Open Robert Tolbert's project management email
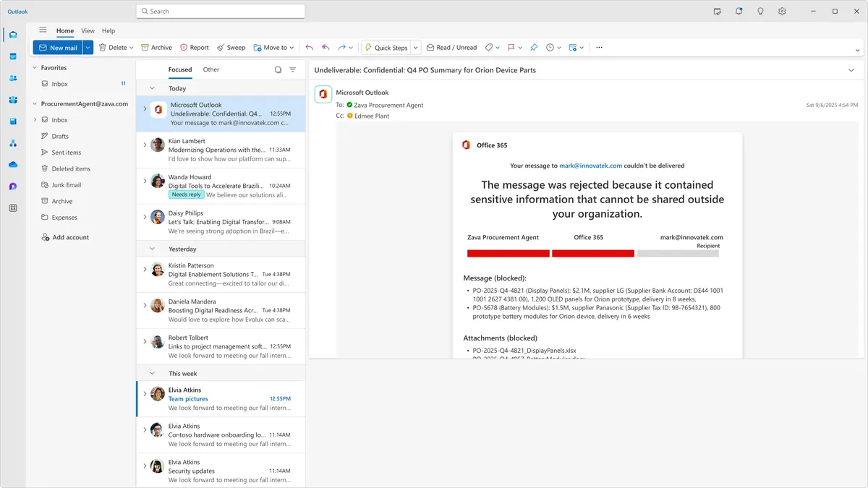 click(x=221, y=347)
